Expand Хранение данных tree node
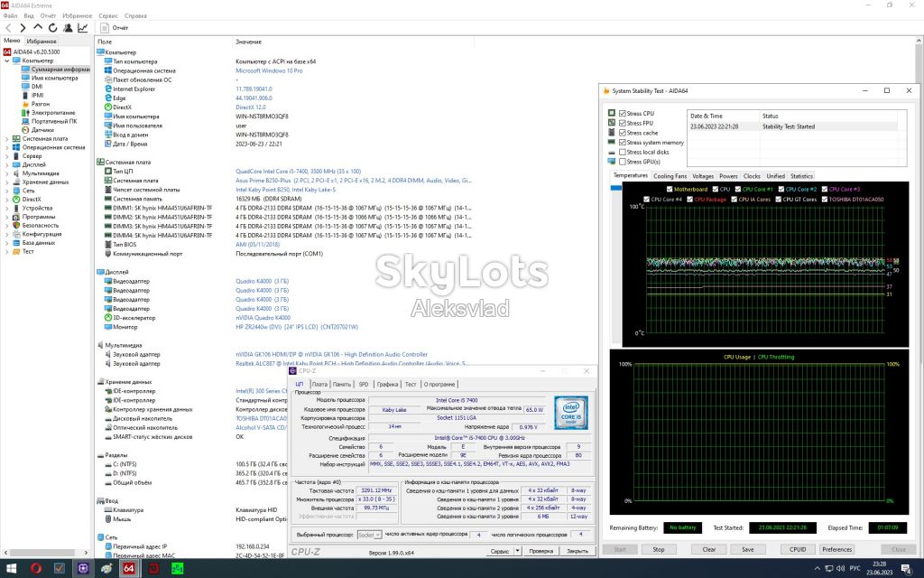Viewport: 924px width, 578px height. tap(7, 182)
